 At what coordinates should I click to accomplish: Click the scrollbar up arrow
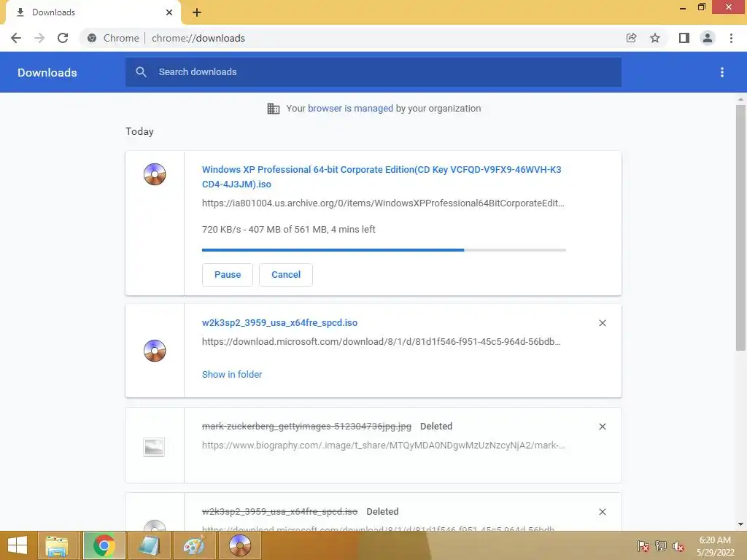[740, 99]
